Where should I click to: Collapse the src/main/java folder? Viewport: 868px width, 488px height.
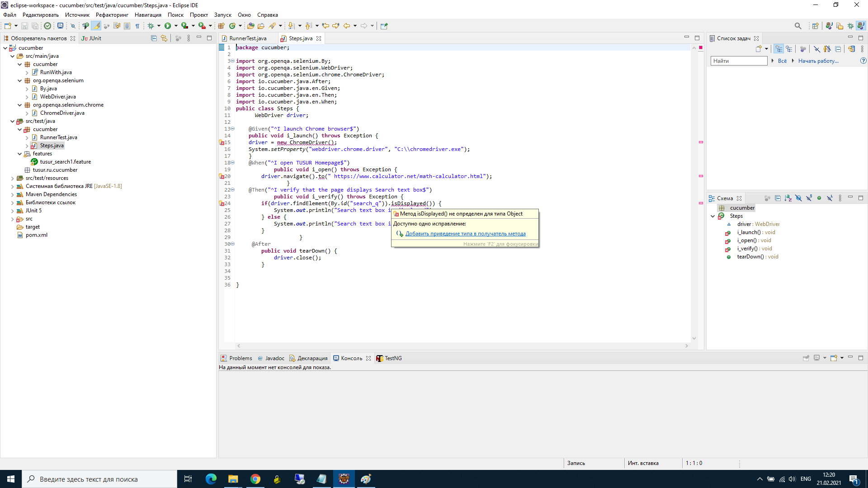13,56
